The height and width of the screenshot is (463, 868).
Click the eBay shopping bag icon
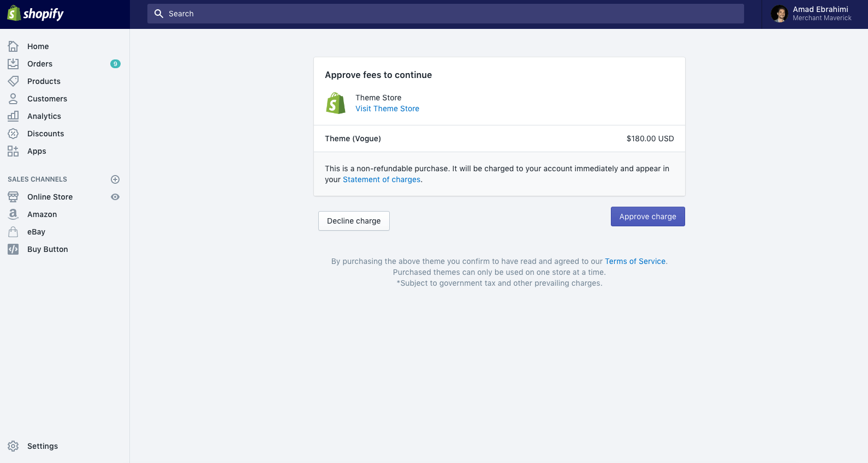pos(13,232)
